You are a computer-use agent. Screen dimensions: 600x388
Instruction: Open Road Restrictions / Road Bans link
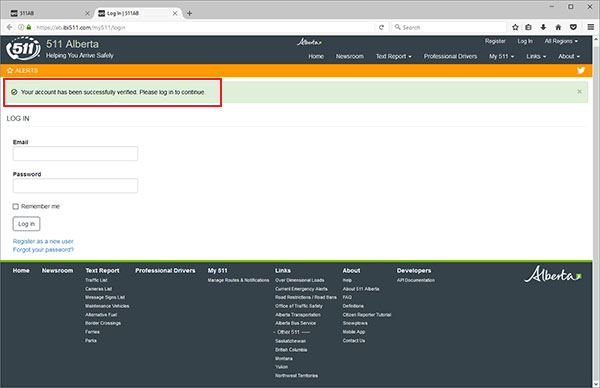[x=306, y=297]
